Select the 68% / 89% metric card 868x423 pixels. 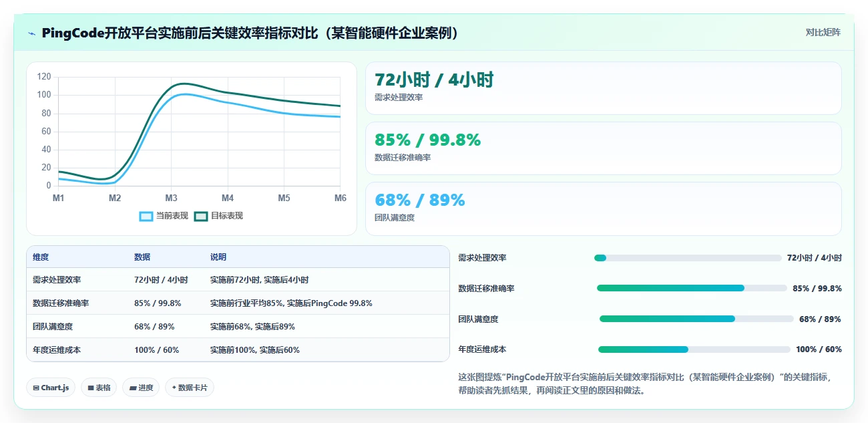pyautogui.click(x=604, y=208)
